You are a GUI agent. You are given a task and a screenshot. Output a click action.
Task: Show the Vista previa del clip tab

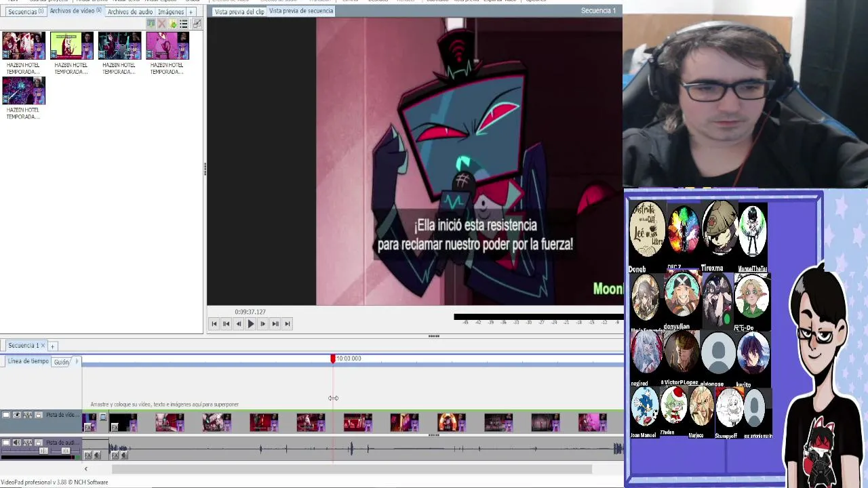pos(239,12)
